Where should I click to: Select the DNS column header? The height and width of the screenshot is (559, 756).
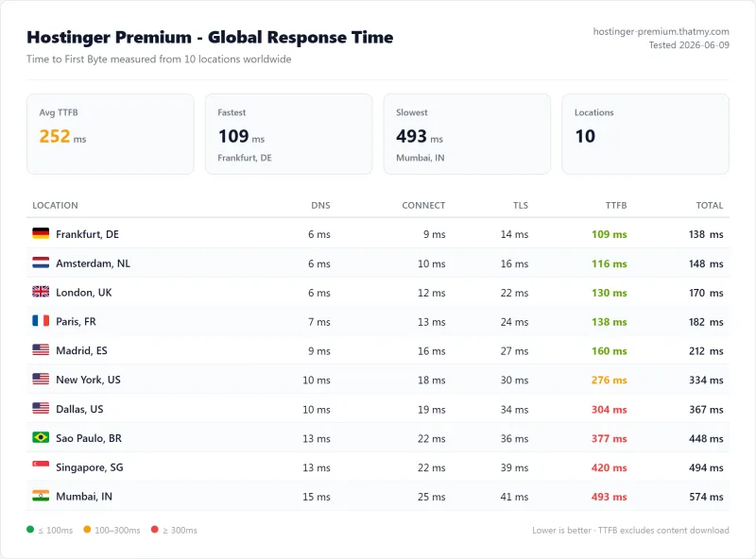pyautogui.click(x=320, y=205)
